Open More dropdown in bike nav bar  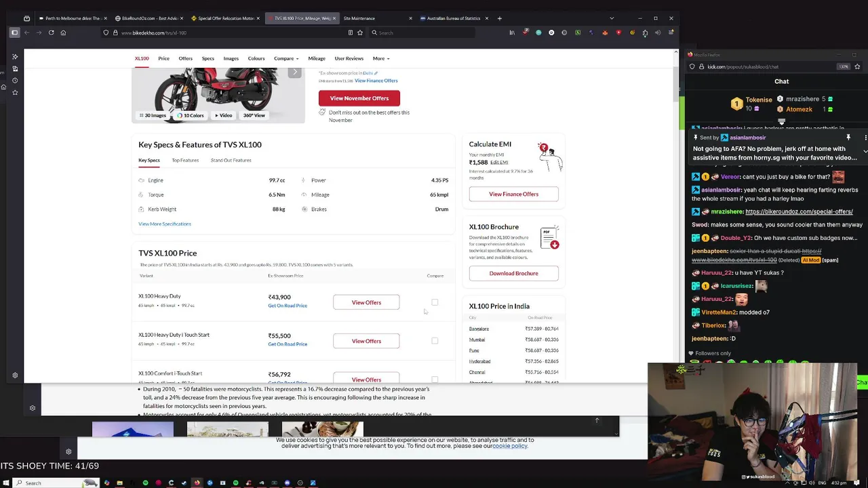(x=381, y=58)
